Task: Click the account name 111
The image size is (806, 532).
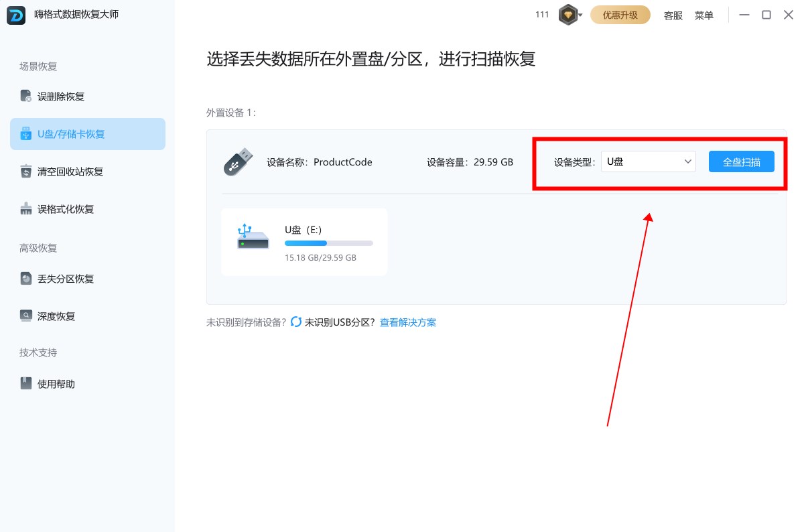Action: pos(543,15)
